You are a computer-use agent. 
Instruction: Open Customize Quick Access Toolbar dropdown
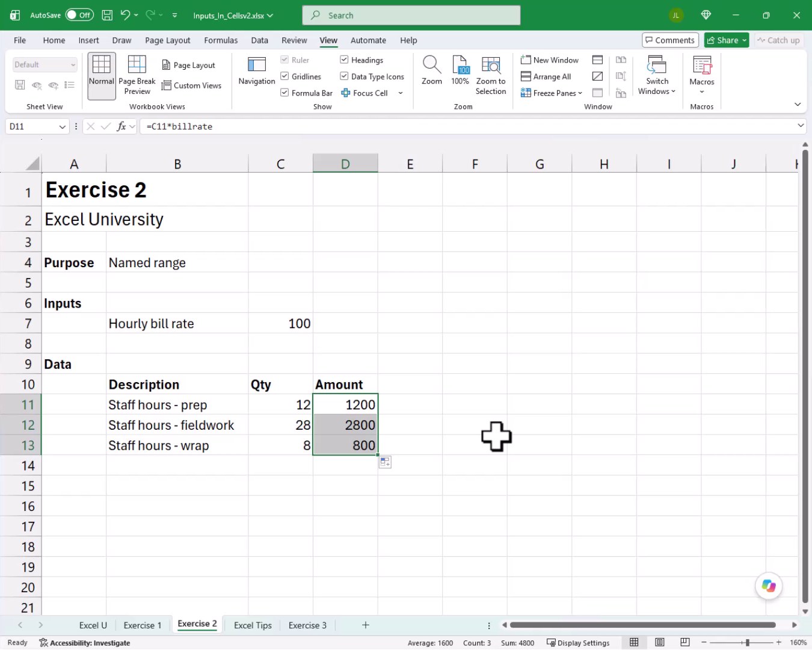(175, 15)
